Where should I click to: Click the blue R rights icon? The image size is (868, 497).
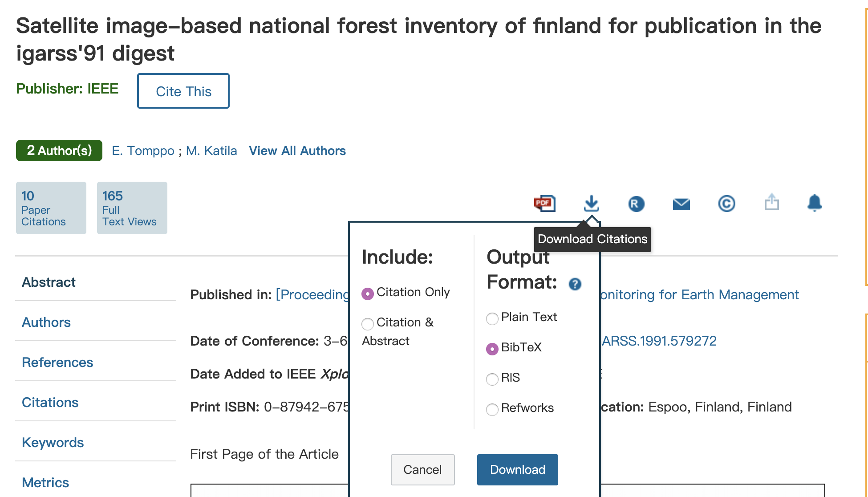636,204
